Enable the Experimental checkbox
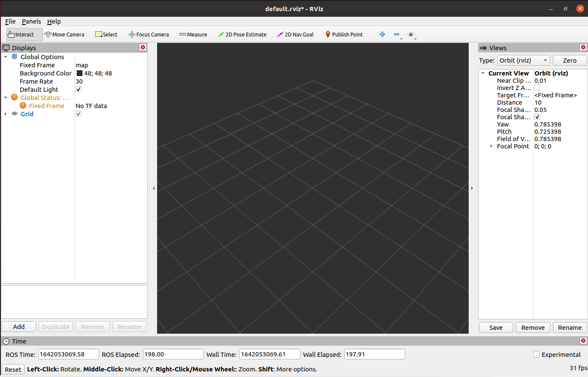This screenshot has height=377, width=588. [x=536, y=354]
